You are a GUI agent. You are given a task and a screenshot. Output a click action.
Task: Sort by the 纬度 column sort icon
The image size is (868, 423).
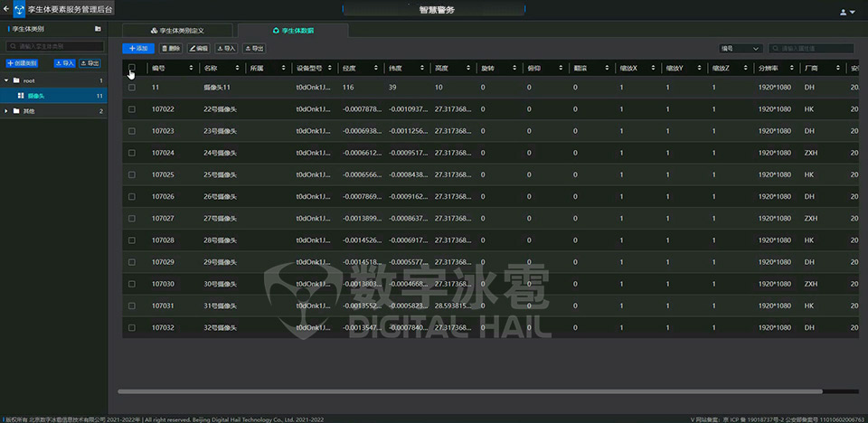(x=422, y=68)
